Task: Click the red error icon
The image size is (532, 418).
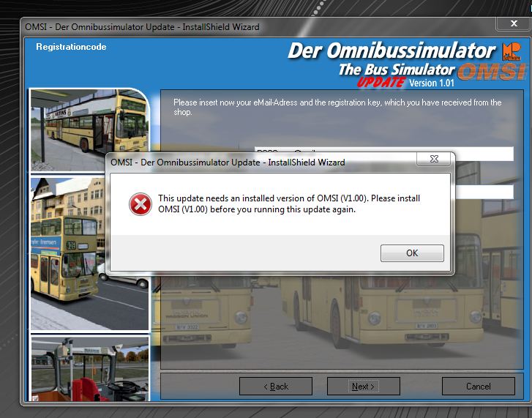Action: pos(140,204)
